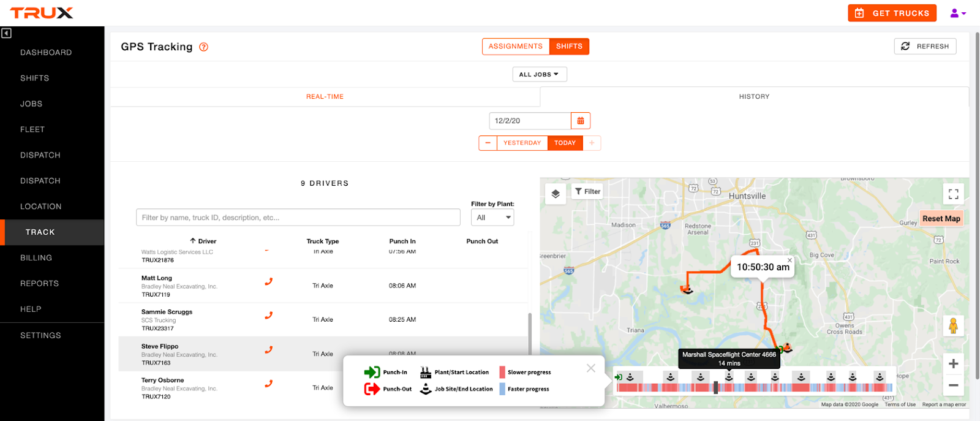Click Sammie Scruggs punch-in time 08:25 AM
Image resolution: width=980 pixels, height=421 pixels.
coord(402,320)
